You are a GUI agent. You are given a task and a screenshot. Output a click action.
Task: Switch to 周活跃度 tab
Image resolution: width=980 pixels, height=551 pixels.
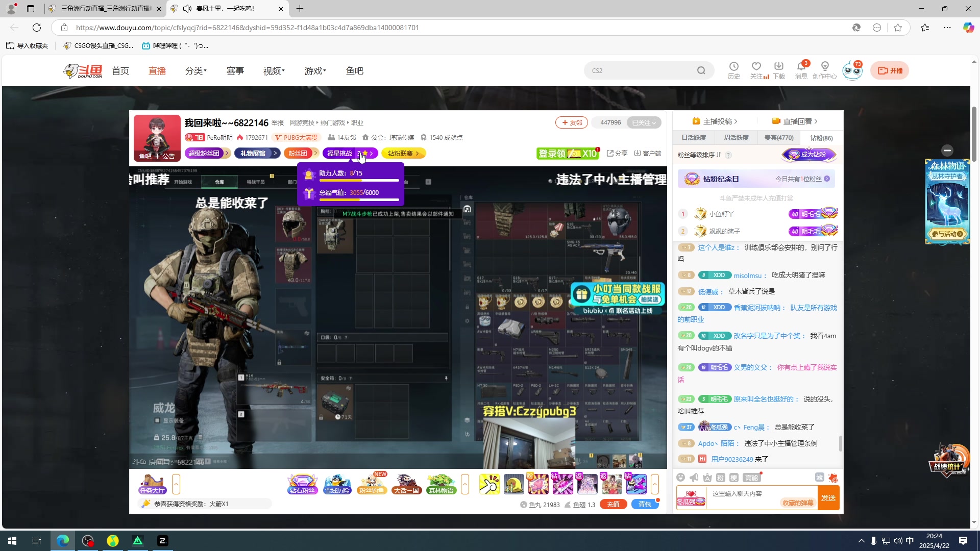click(x=736, y=138)
